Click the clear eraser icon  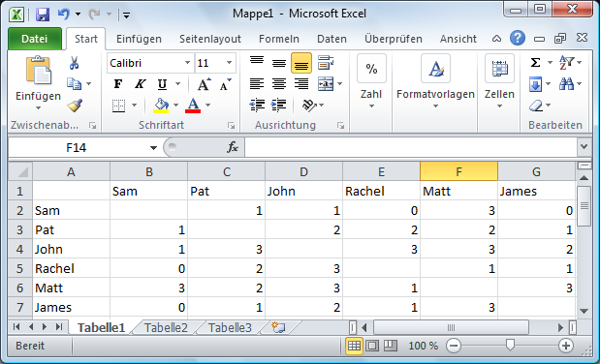click(x=536, y=106)
